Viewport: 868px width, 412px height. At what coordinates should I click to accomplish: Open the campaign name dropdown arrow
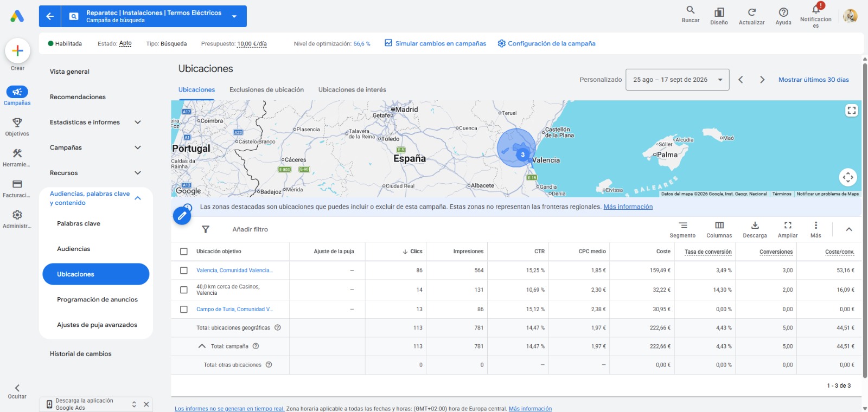click(234, 16)
